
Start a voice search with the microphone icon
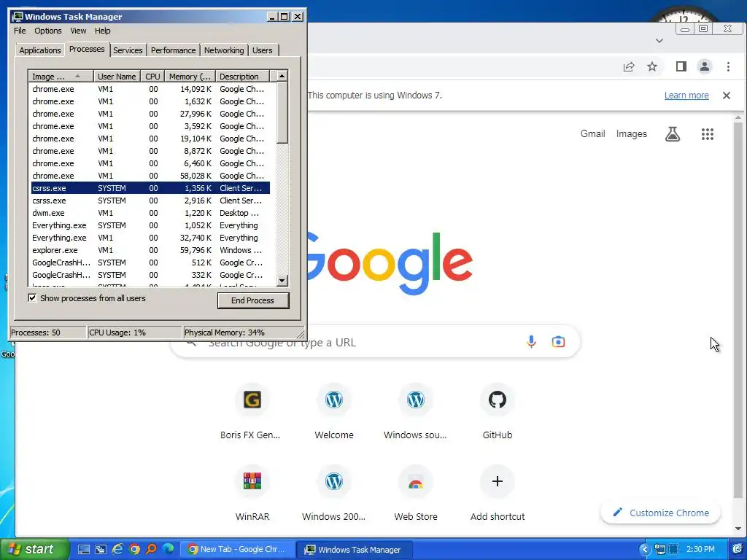[x=531, y=341]
